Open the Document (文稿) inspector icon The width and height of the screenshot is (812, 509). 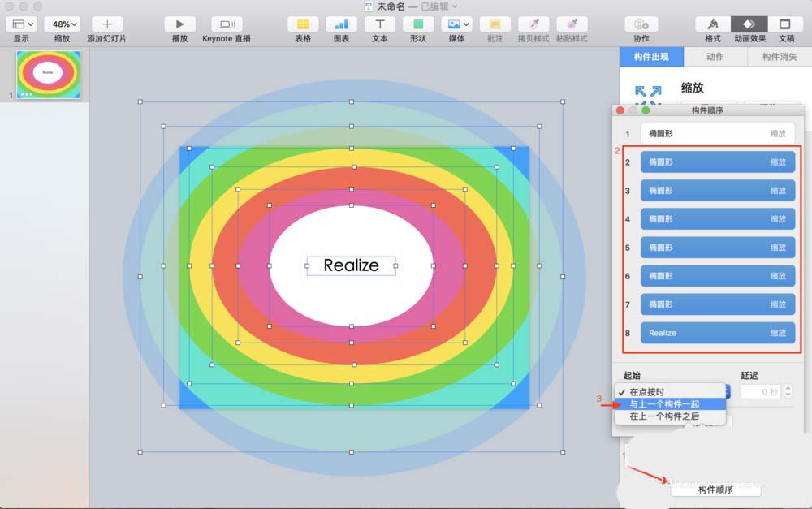coord(785,24)
